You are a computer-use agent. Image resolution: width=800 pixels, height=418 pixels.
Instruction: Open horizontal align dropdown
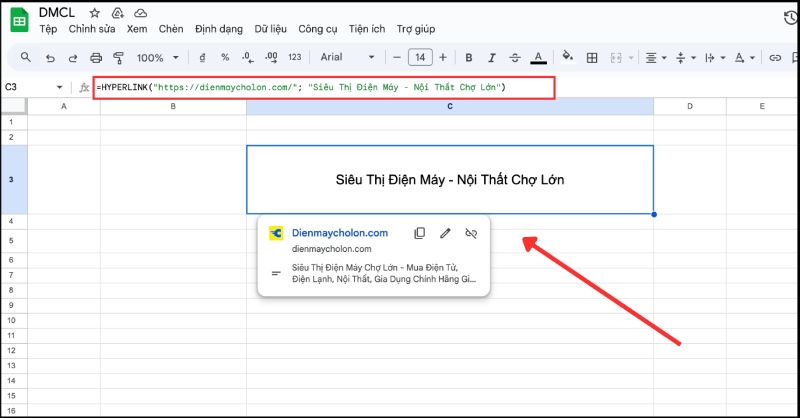pyautogui.click(x=656, y=58)
